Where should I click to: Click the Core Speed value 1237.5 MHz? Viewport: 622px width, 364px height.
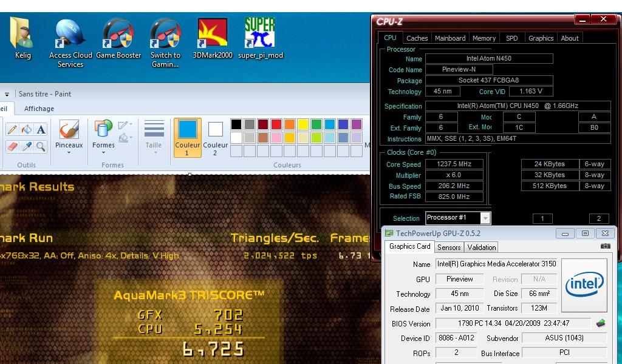point(454,164)
